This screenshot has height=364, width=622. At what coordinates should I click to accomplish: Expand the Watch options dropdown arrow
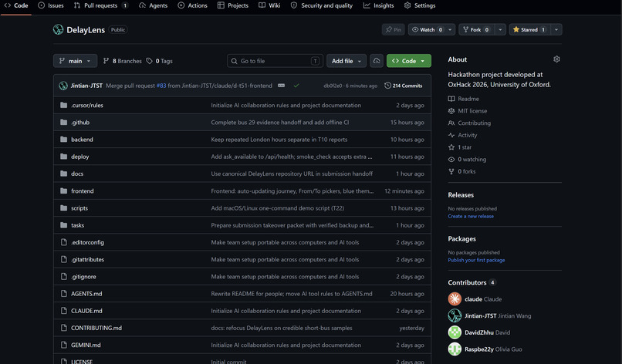point(450,30)
